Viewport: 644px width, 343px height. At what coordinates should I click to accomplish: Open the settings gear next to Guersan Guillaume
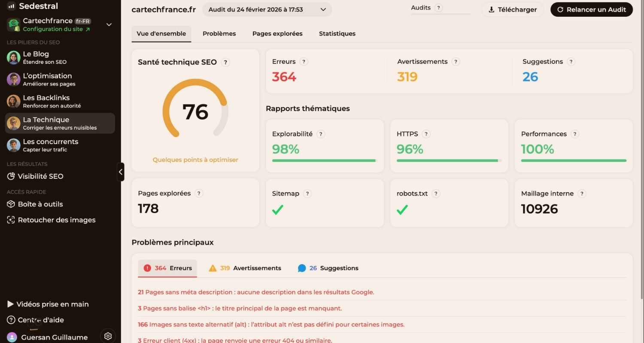point(108,336)
